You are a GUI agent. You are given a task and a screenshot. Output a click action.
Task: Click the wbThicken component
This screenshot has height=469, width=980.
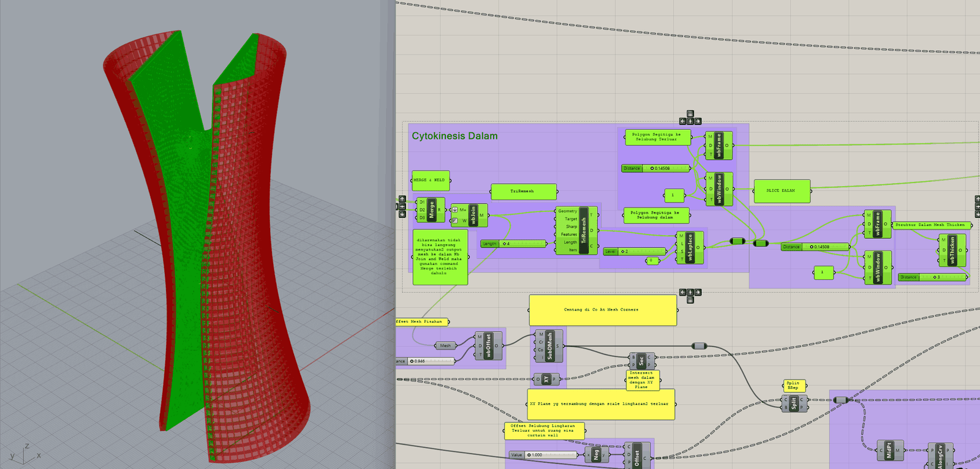[952, 250]
